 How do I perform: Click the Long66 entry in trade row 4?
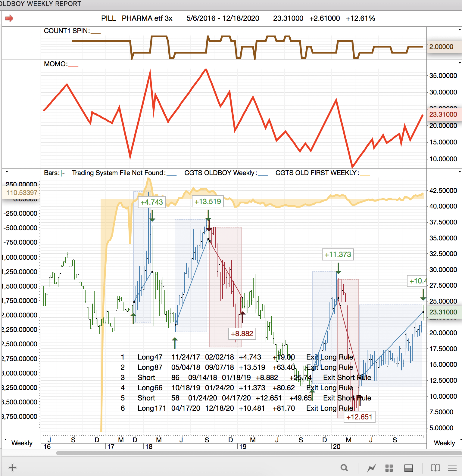pyautogui.click(x=150, y=388)
